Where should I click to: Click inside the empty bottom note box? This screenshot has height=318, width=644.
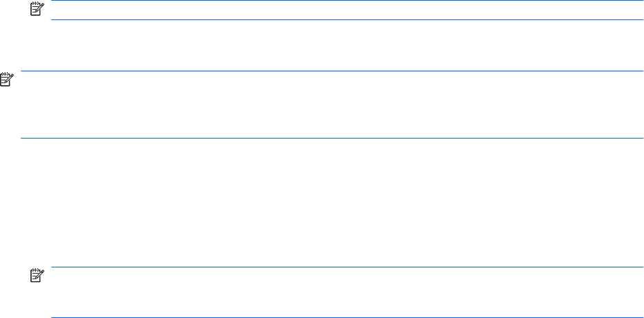pos(346,292)
